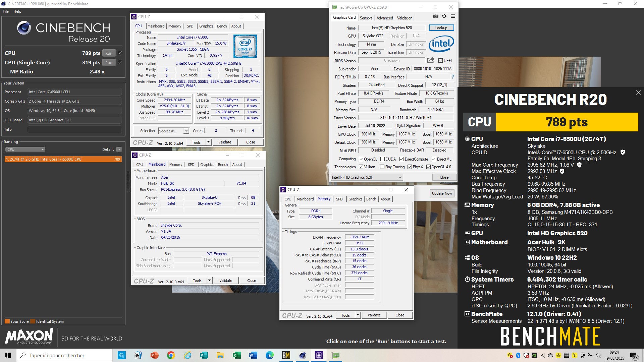Switch to the Validation tab in GPU-Z

coord(405,18)
